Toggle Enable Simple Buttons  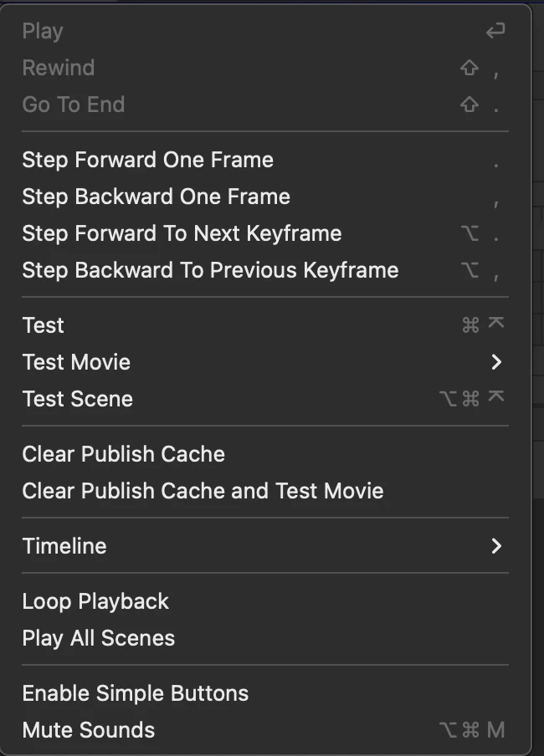[136, 693]
